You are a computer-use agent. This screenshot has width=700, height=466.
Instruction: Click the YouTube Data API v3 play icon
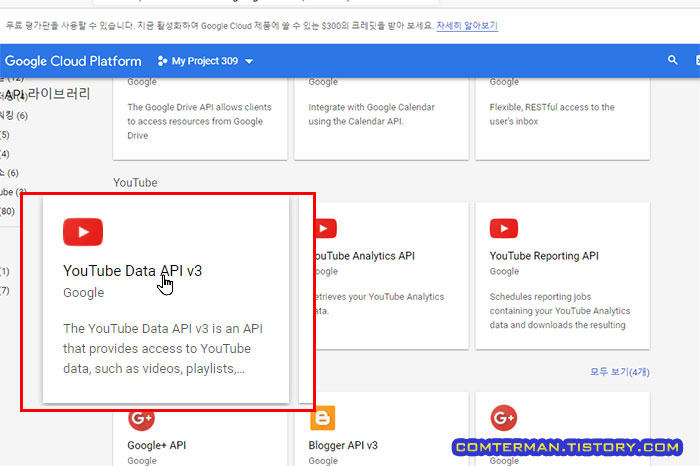(x=83, y=232)
